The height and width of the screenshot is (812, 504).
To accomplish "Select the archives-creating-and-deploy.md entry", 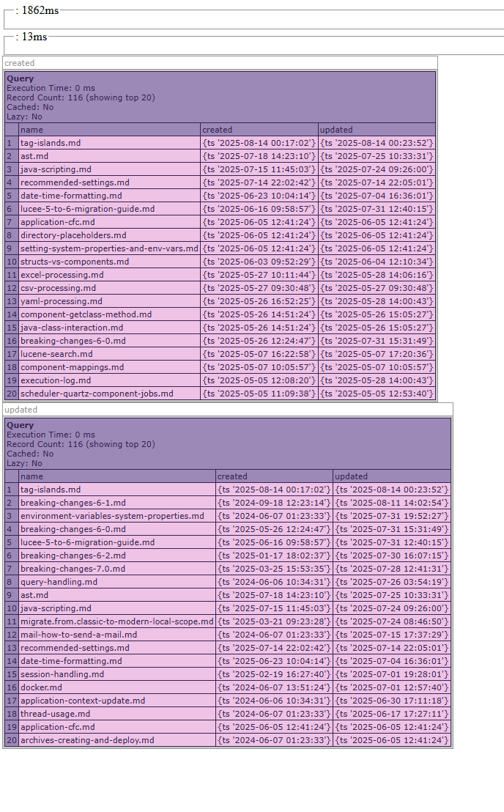I will click(x=87, y=740).
